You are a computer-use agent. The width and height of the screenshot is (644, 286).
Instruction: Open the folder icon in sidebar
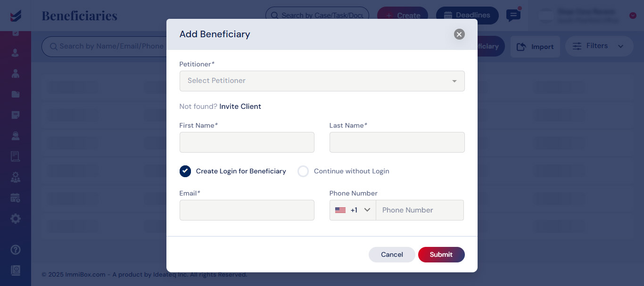pos(16,94)
